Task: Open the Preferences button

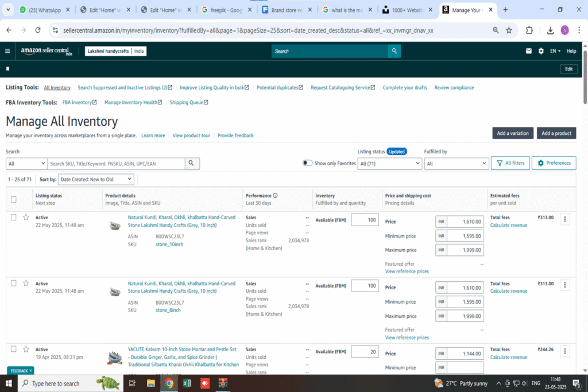Action: [x=554, y=163]
